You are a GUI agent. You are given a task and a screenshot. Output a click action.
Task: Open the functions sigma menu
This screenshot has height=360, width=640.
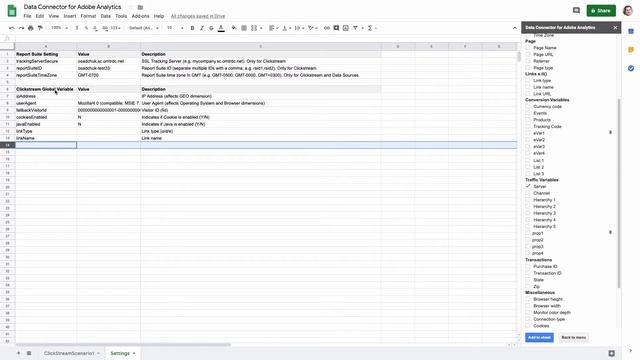point(370,28)
